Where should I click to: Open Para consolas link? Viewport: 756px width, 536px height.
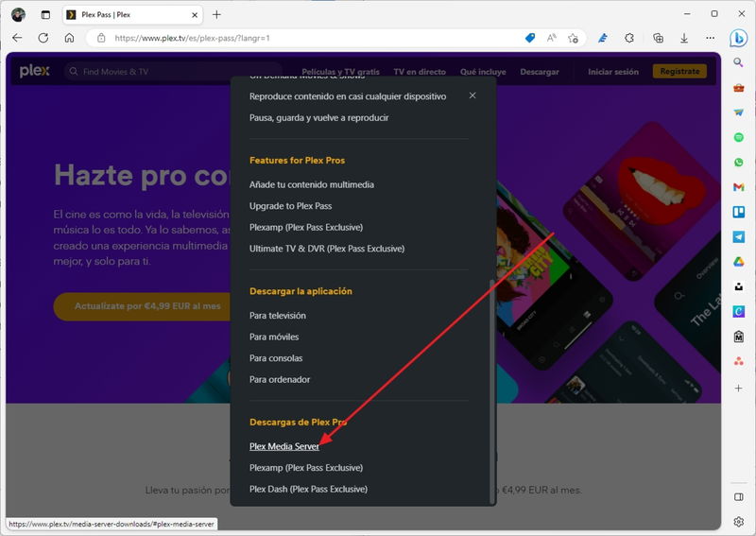[x=276, y=358]
